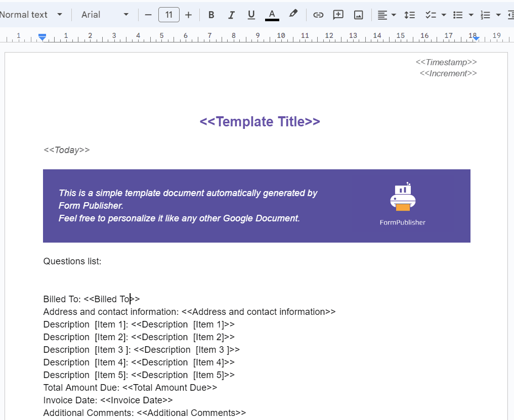This screenshot has width=514, height=420.
Task: Click the numbered list icon
Action: (x=485, y=15)
